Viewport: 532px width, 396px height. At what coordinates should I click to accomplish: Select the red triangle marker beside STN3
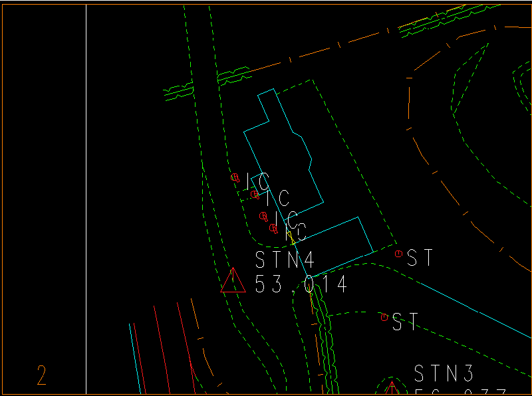(x=392, y=387)
